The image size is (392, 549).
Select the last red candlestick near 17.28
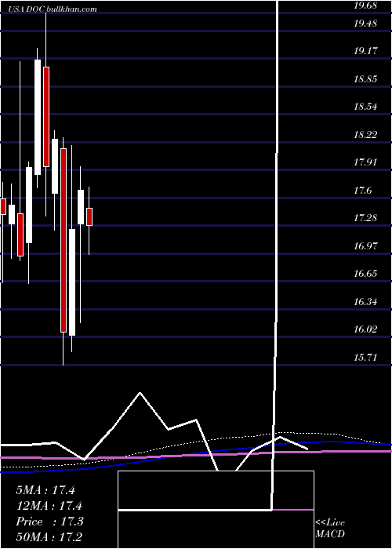click(89, 216)
